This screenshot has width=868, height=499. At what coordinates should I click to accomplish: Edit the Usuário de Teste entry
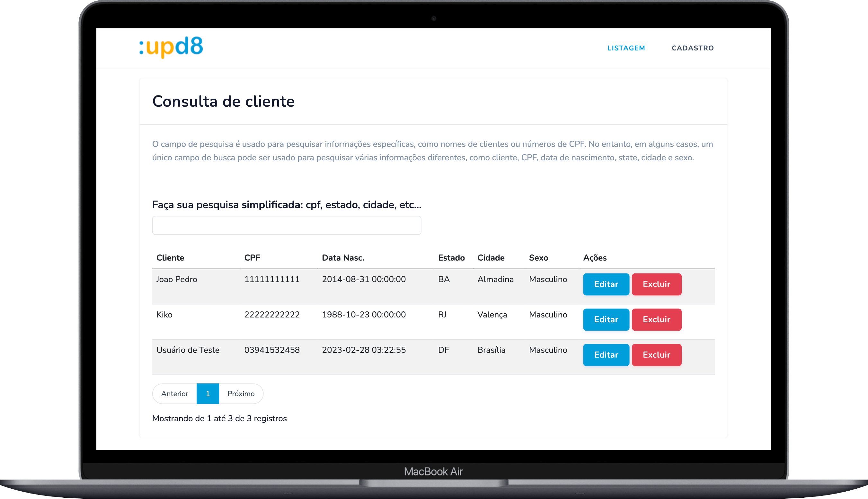(x=606, y=355)
